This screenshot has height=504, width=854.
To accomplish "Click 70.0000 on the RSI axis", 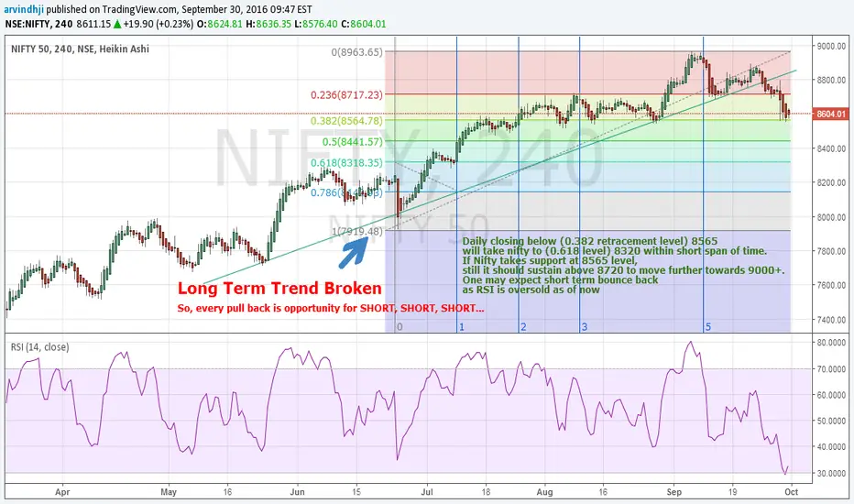I will click(830, 369).
